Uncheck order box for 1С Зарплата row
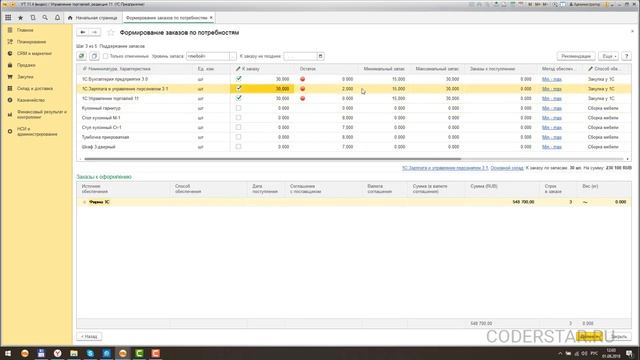 pos(239,89)
